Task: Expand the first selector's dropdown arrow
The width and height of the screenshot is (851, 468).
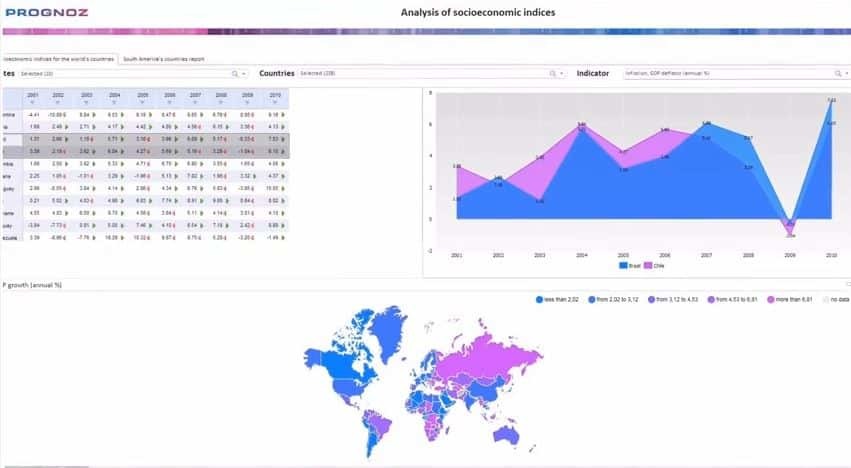Action: coord(246,73)
